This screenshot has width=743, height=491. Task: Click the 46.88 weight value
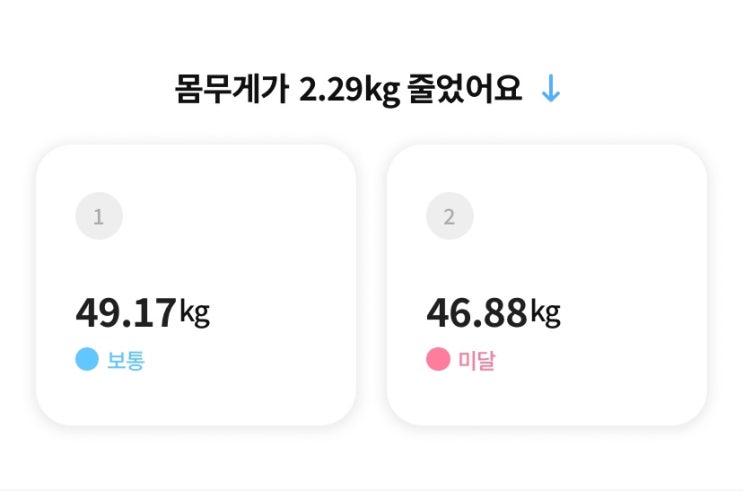477,313
